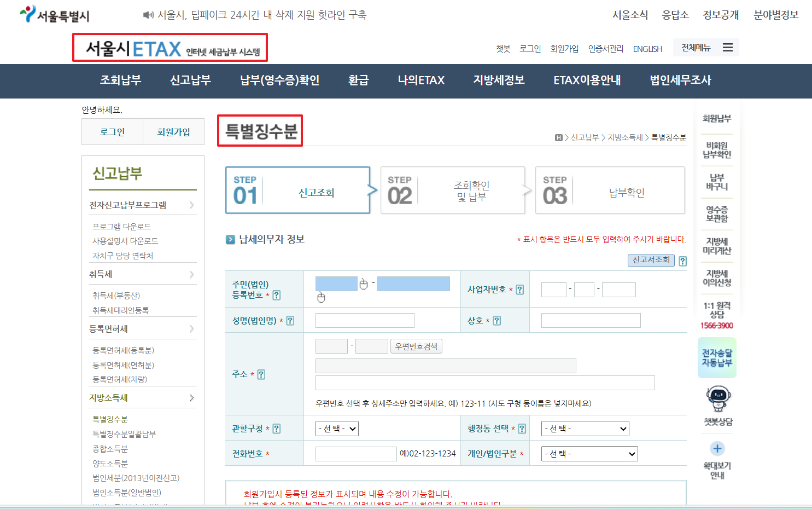Viewport: 812px width, 509px height.
Task: Click 납부 바구니 quick menu
Action: 717,182
